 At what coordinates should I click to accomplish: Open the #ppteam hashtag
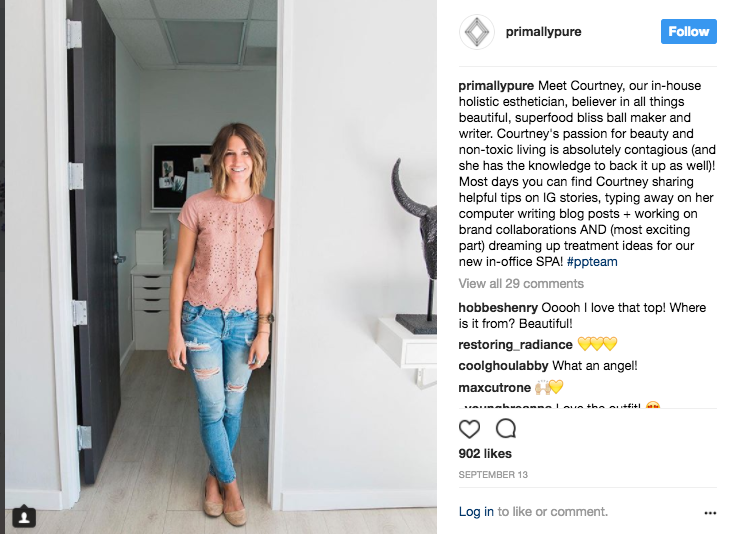coord(592,262)
